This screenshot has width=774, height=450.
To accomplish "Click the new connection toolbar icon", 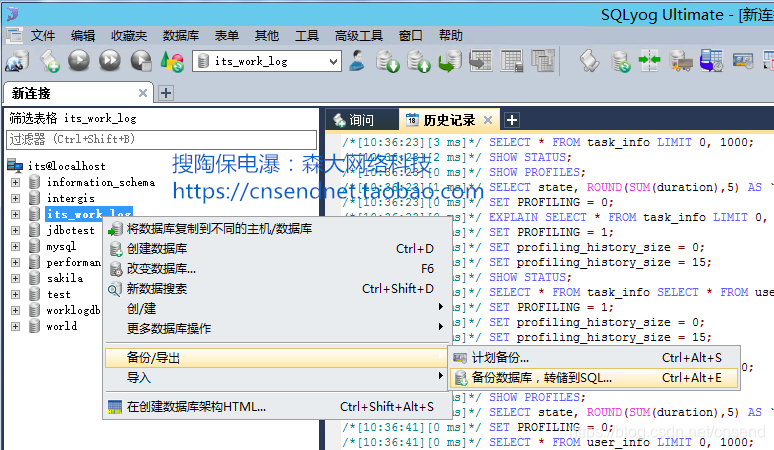I will (x=17, y=61).
